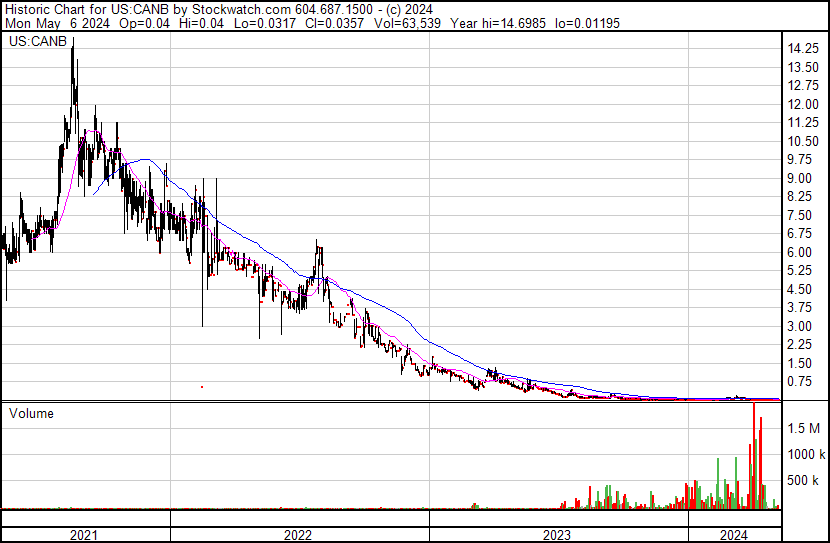Screen dimensions: 830x543
Task: Click the 'Year hi=14.6985' value
Action: coord(498,23)
